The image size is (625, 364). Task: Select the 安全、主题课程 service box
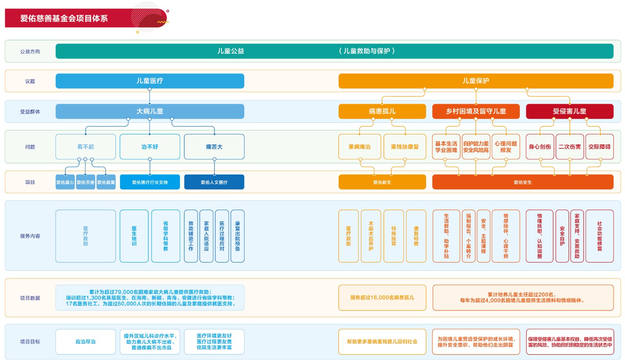pyautogui.click(x=483, y=236)
